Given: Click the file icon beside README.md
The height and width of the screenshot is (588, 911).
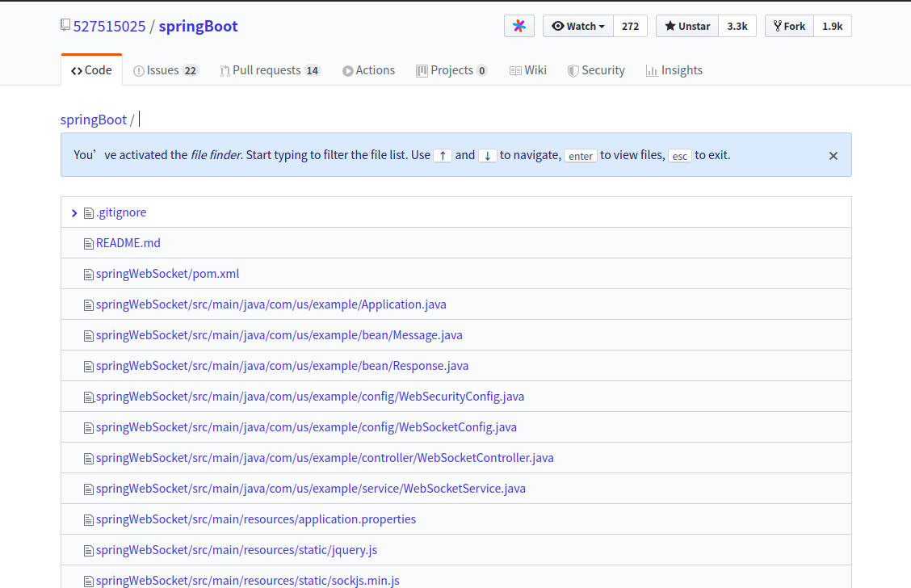Looking at the screenshot, I should click(x=88, y=244).
